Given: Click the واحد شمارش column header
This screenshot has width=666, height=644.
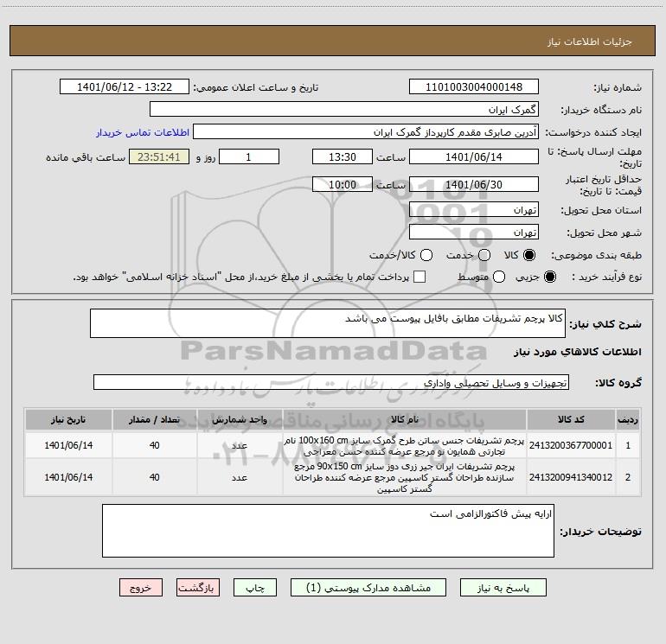Looking at the screenshot, I should point(240,420).
